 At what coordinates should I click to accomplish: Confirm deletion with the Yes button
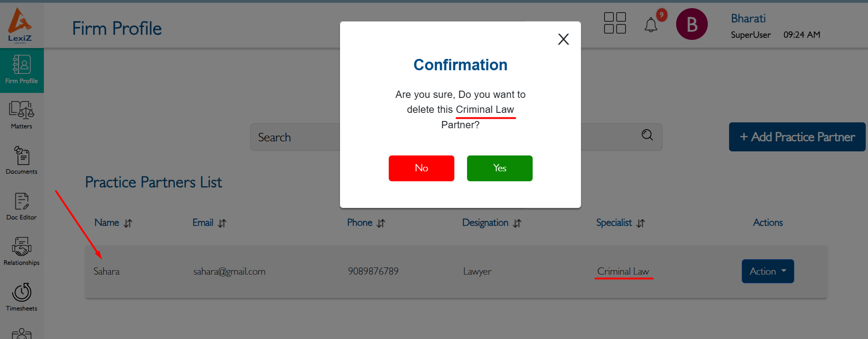point(499,168)
